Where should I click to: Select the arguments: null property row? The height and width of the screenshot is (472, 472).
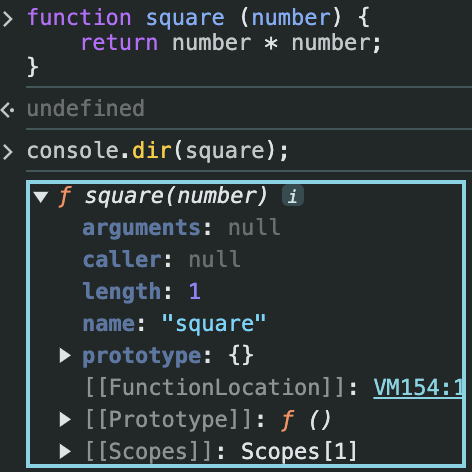pyautogui.click(x=181, y=228)
